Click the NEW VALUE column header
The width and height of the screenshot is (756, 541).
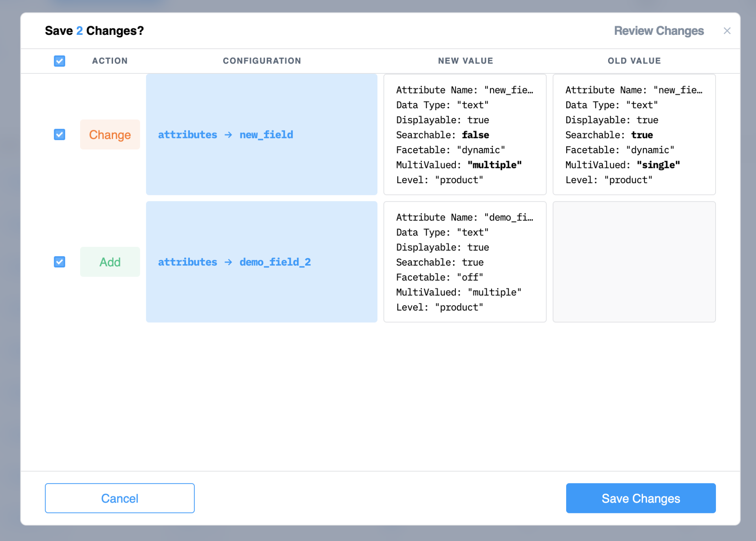click(465, 61)
